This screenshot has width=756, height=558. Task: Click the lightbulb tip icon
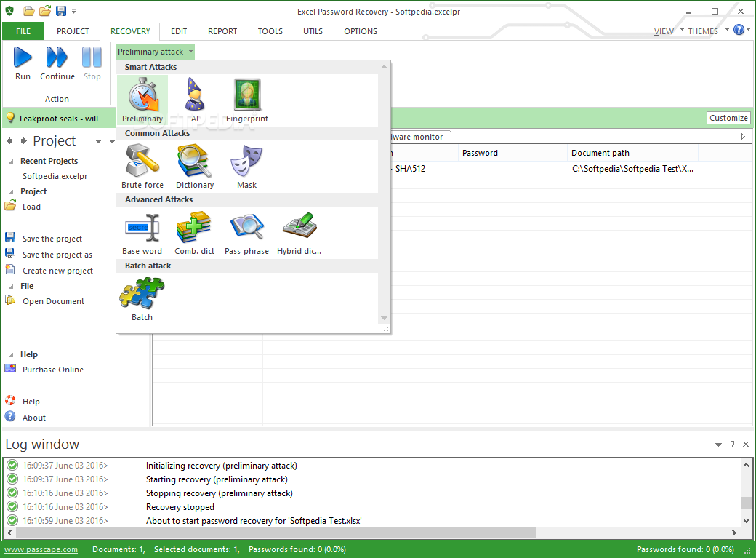10,117
